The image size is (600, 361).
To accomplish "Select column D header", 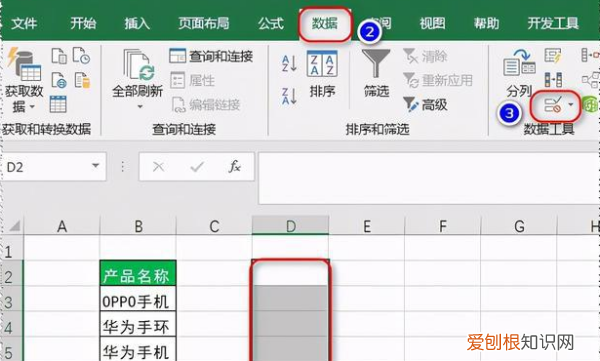I will pyautogui.click(x=290, y=226).
